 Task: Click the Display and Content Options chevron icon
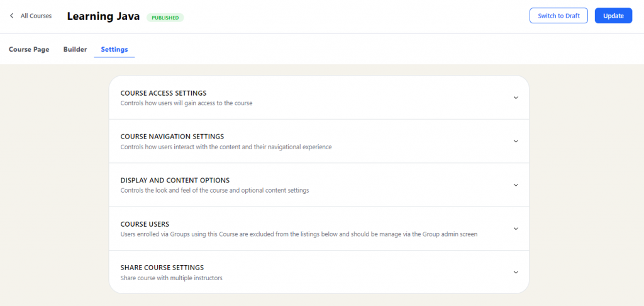click(x=516, y=184)
